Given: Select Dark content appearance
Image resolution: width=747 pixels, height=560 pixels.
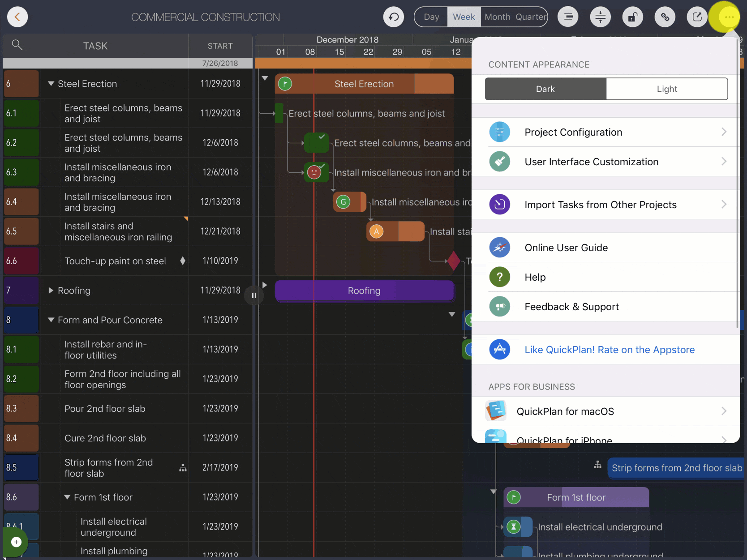Looking at the screenshot, I should [x=545, y=89].
